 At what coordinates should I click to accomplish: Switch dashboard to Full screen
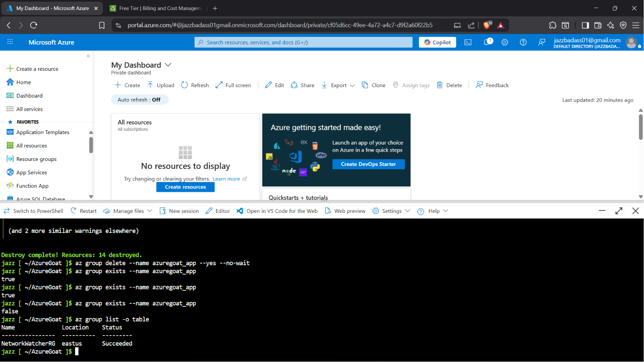[x=233, y=85]
